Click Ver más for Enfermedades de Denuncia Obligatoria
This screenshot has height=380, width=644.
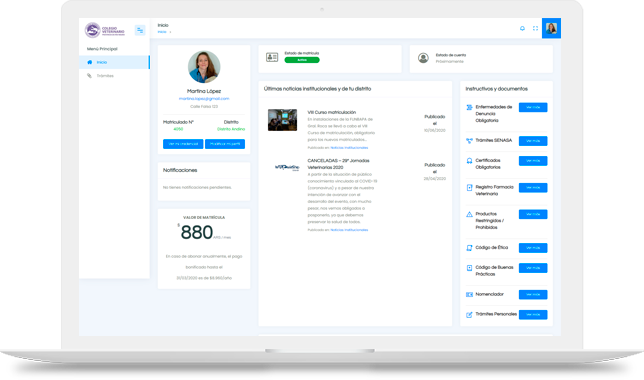533,107
